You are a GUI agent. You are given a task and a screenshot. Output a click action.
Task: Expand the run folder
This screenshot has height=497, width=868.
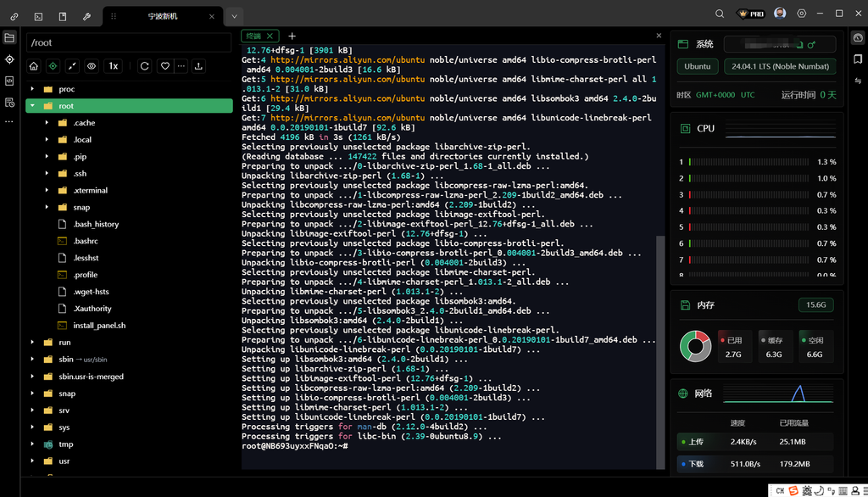coord(32,343)
